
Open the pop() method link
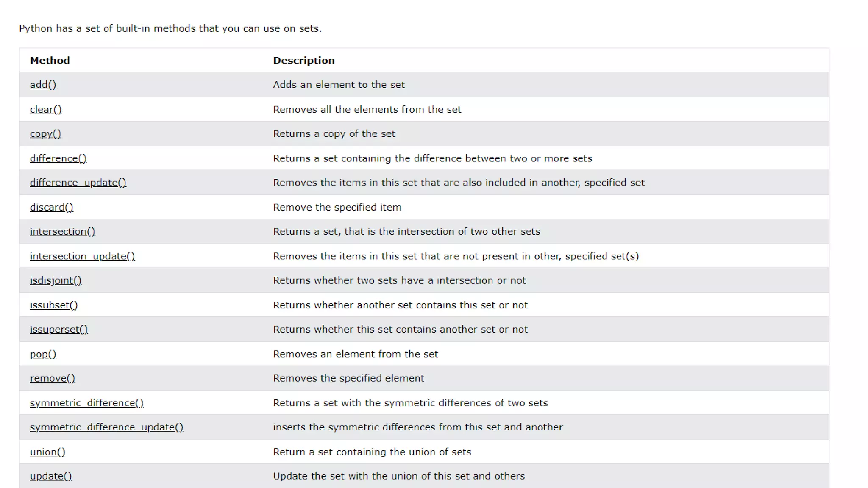43,354
